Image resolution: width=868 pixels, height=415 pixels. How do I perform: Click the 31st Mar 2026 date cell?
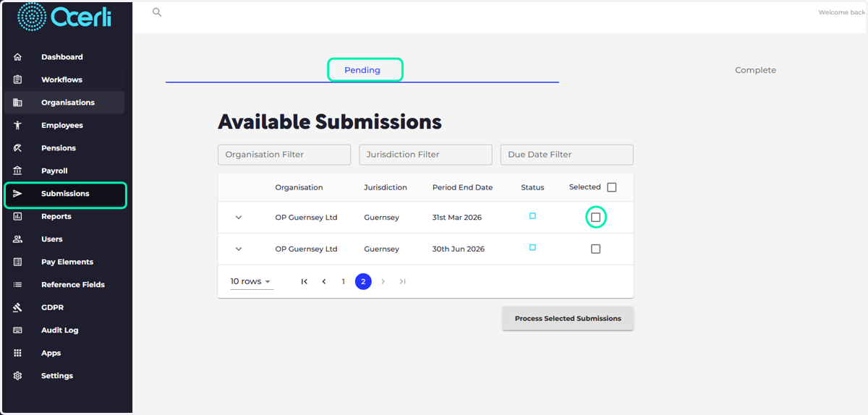[457, 218]
